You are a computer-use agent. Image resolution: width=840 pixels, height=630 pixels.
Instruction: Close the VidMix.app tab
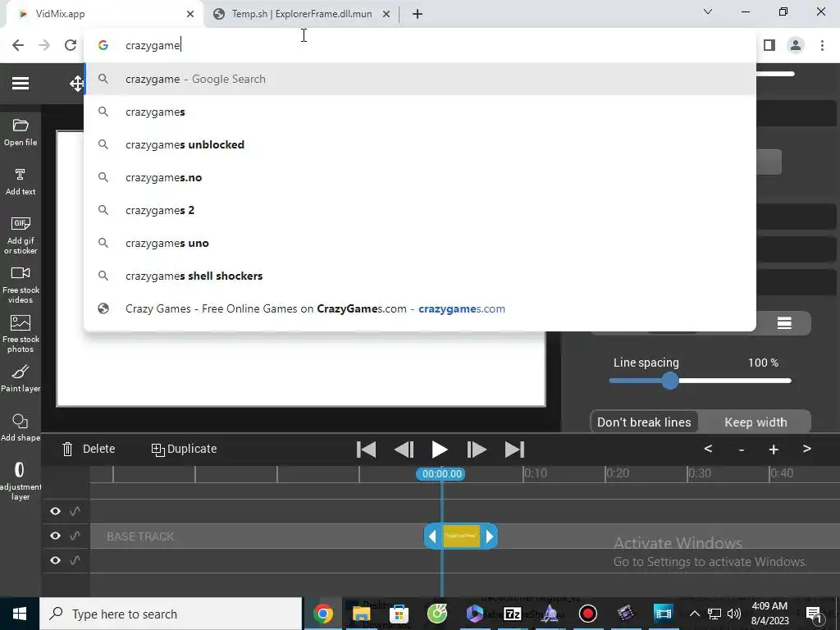190,14
